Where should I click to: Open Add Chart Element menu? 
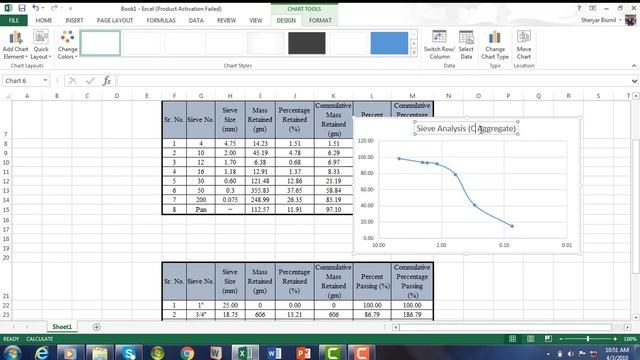(15, 45)
